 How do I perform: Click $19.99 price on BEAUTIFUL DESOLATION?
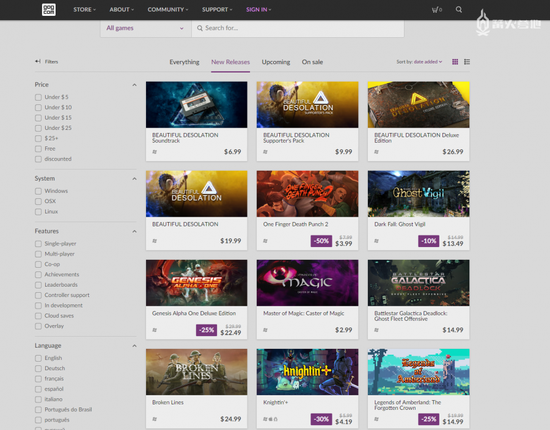(x=230, y=241)
